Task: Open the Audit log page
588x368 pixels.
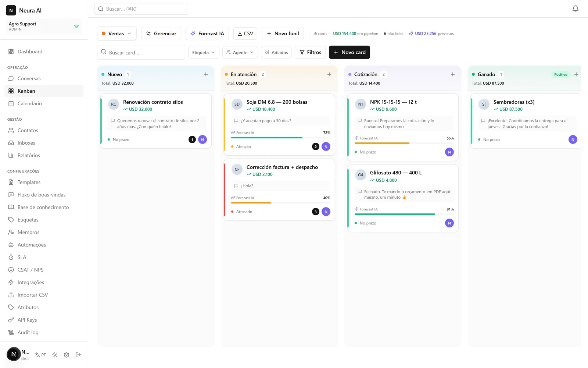Action: point(44,332)
